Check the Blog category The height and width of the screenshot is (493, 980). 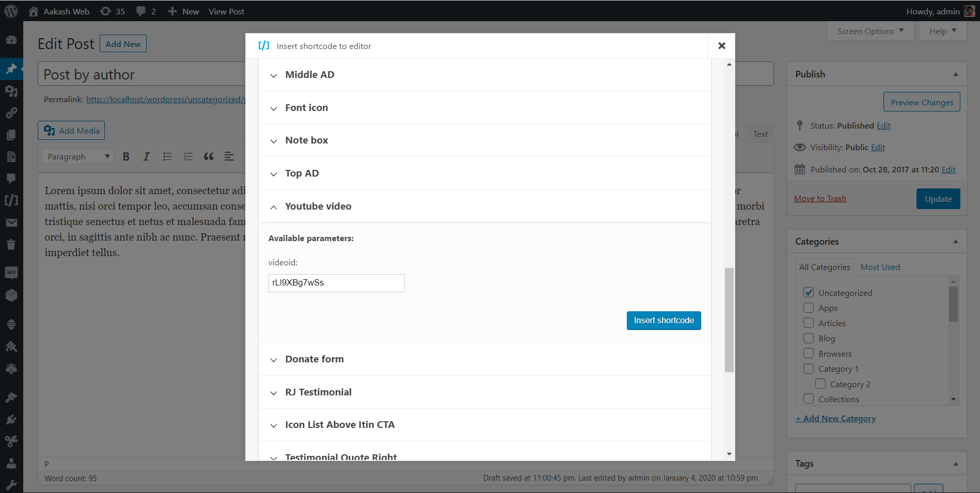coord(809,338)
